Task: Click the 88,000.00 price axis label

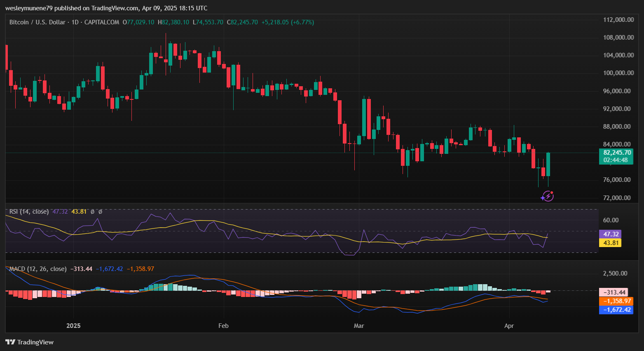Action: 617,127
